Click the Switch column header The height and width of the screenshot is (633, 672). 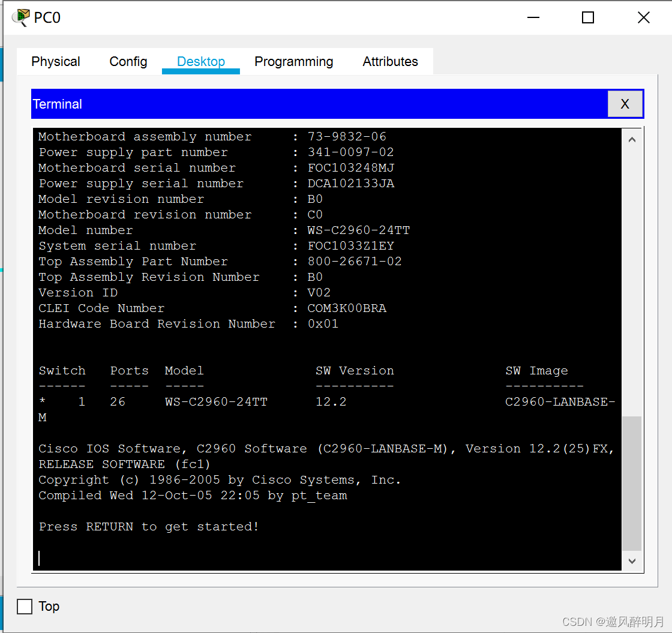coord(62,371)
